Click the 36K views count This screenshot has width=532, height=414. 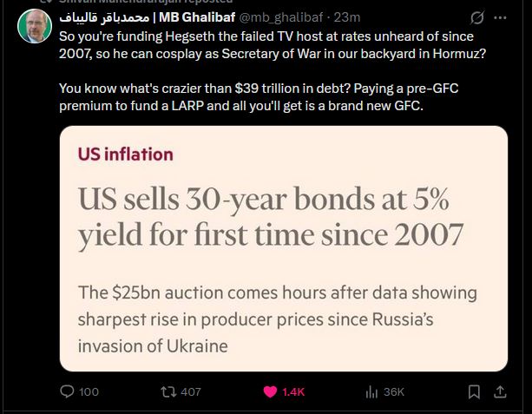(394, 392)
